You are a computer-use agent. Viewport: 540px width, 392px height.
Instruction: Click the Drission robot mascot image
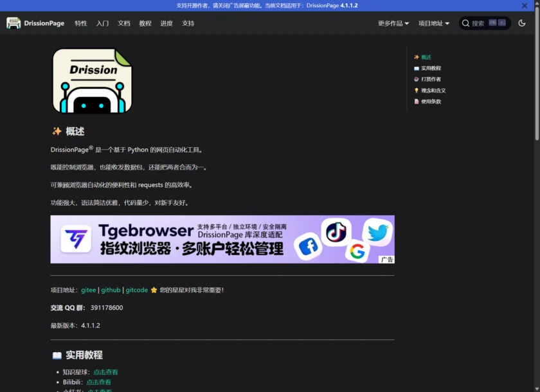(92, 81)
